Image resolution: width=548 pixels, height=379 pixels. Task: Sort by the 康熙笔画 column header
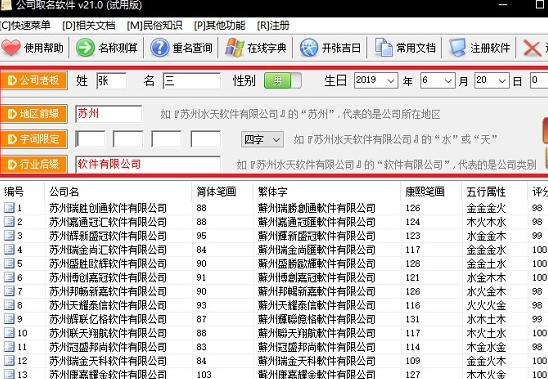(x=425, y=192)
